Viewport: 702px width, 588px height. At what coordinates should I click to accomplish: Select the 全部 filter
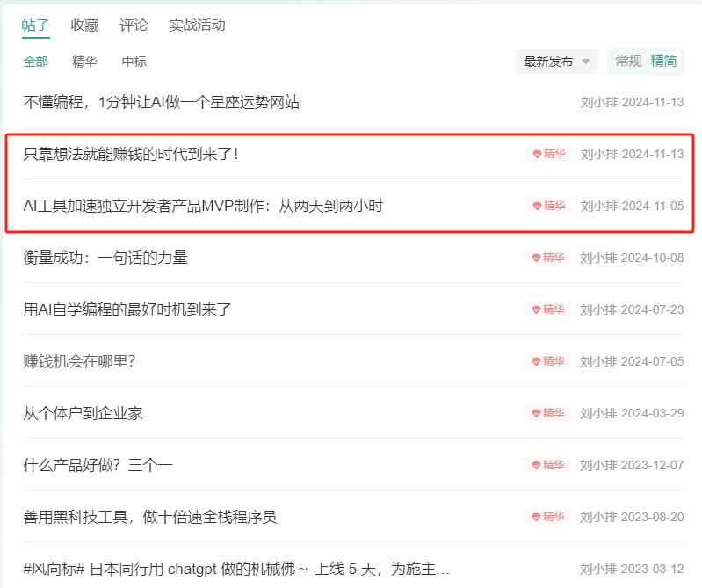(x=35, y=62)
